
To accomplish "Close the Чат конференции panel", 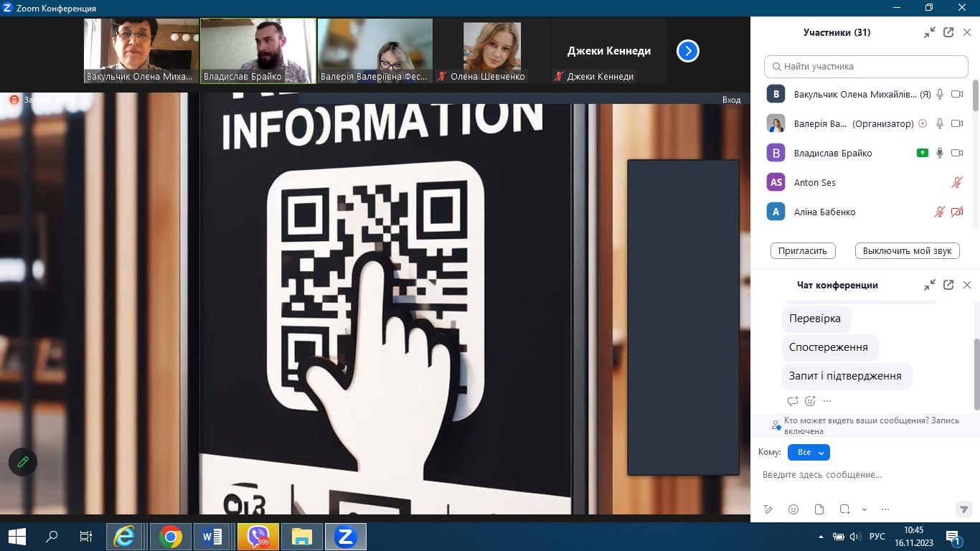I will [967, 285].
